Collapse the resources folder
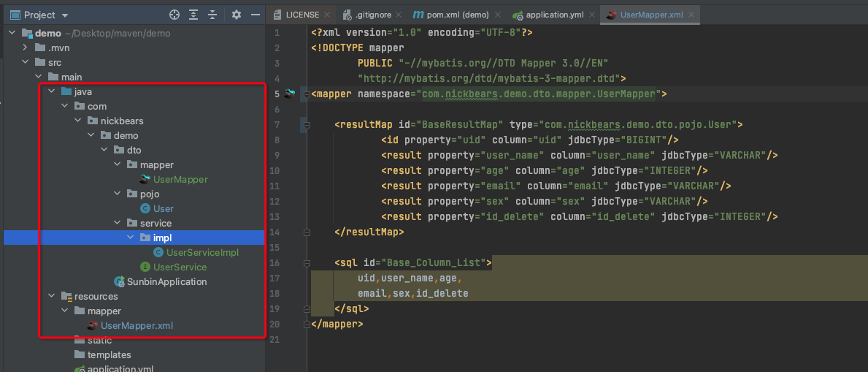 pyautogui.click(x=52, y=296)
